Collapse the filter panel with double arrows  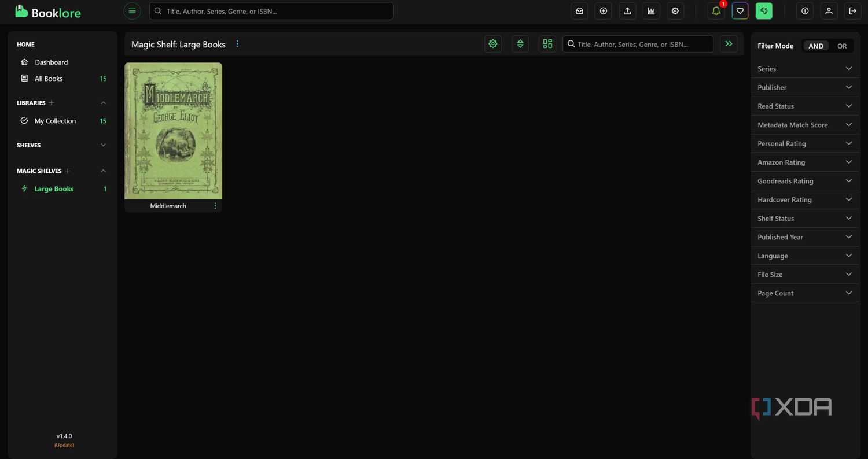(x=729, y=44)
